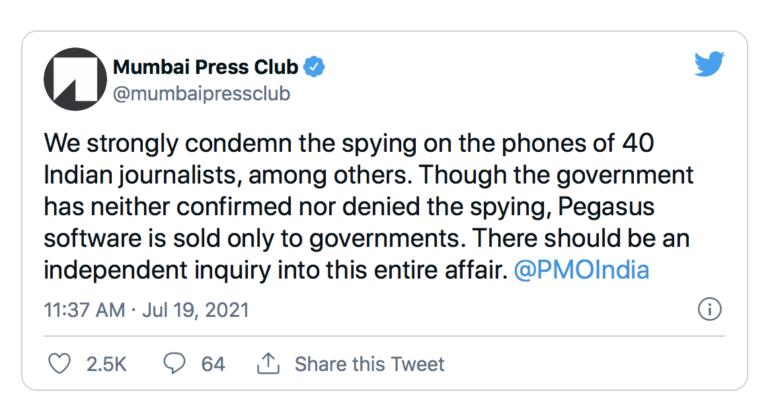Click the Mumbai Press Club profile avatar

point(73,79)
